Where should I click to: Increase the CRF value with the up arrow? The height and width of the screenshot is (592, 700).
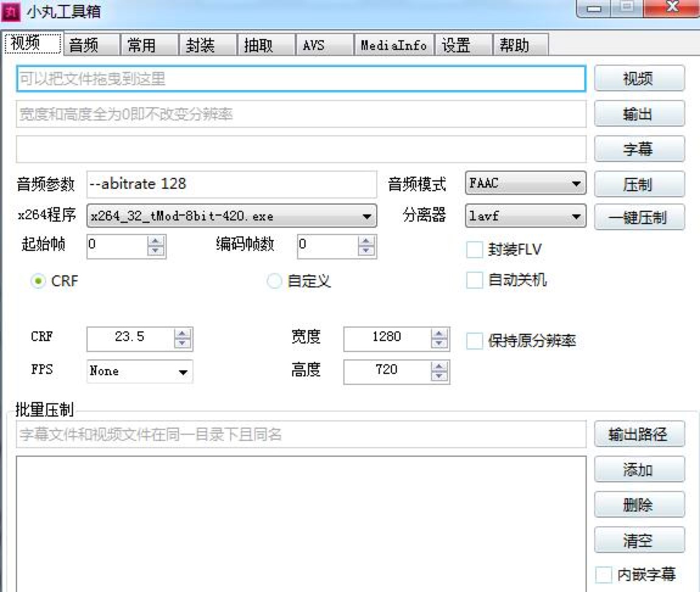tap(182, 334)
